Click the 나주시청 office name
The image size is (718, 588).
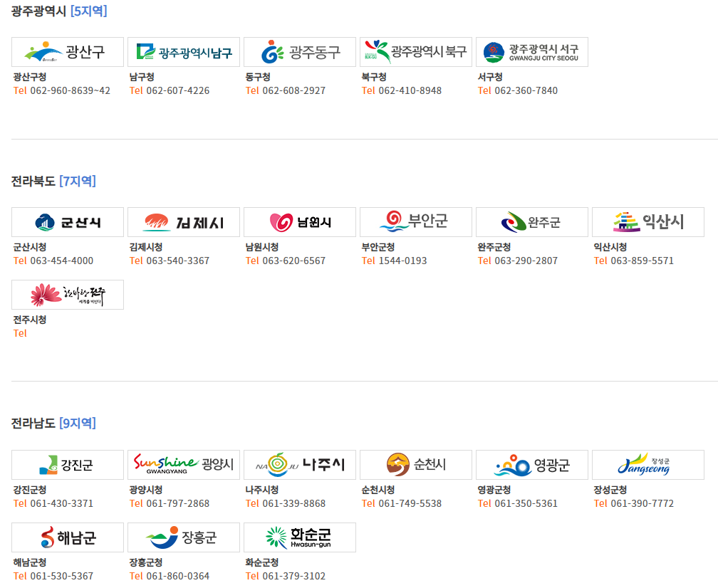click(x=262, y=490)
